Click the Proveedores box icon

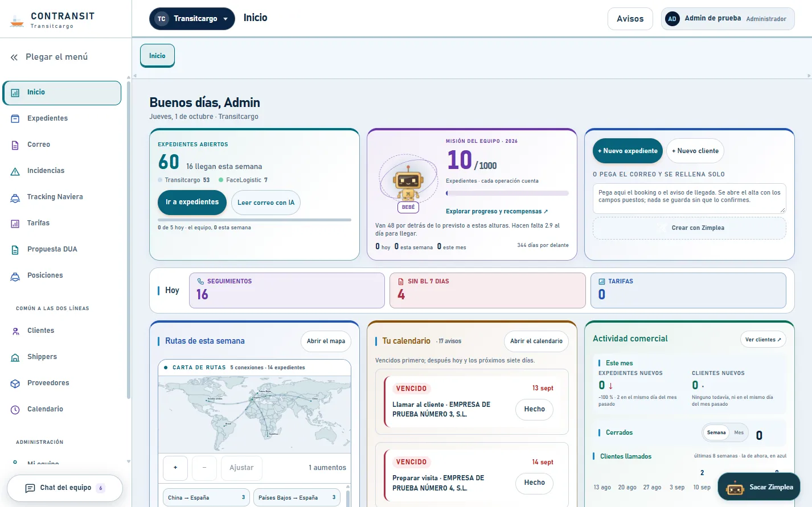click(x=15, y=384)
